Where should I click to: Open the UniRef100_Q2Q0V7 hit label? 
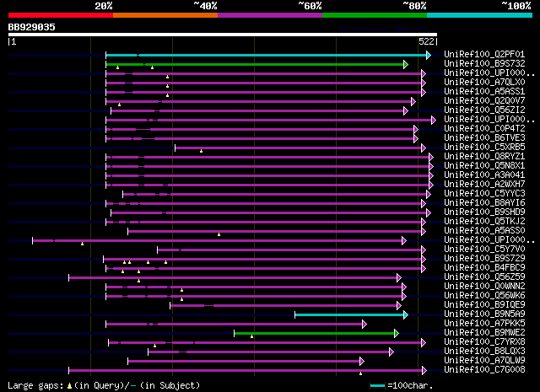[x=484, y=101]
